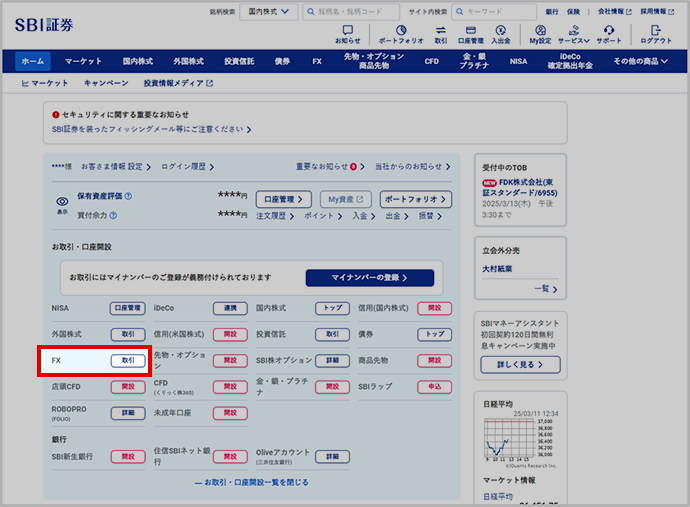Click the 取引 trade icon in header
Image resolution: width=690 pixels, height=507 pixels.
point(440,34)
